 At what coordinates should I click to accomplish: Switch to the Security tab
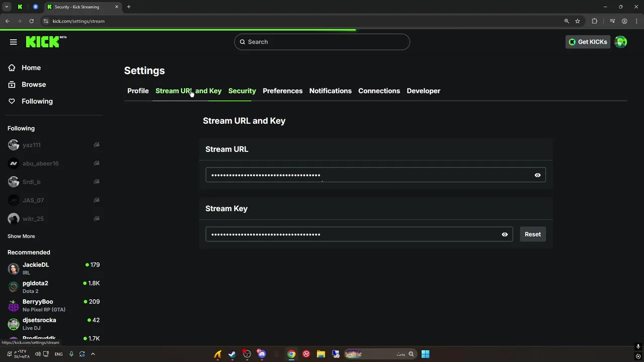tap(242, 91)
